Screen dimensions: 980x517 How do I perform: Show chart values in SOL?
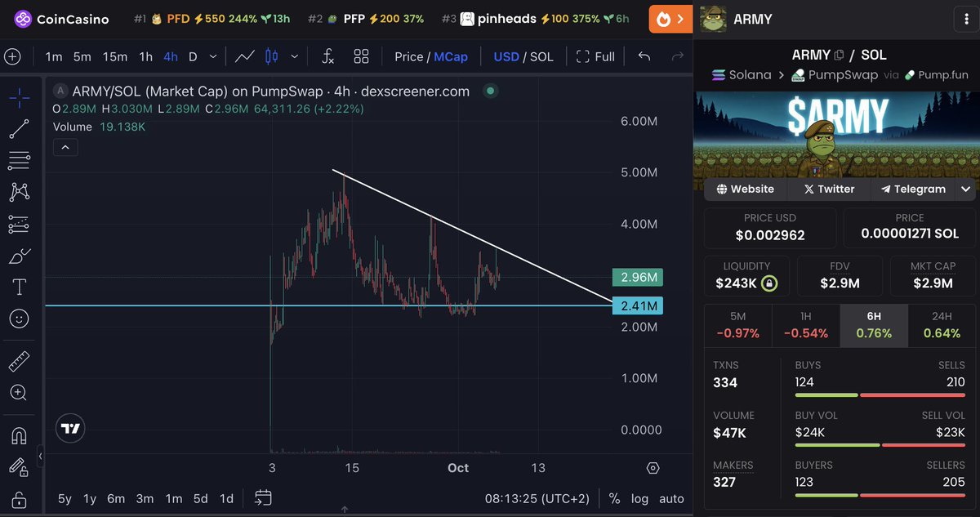pos(541,56)
